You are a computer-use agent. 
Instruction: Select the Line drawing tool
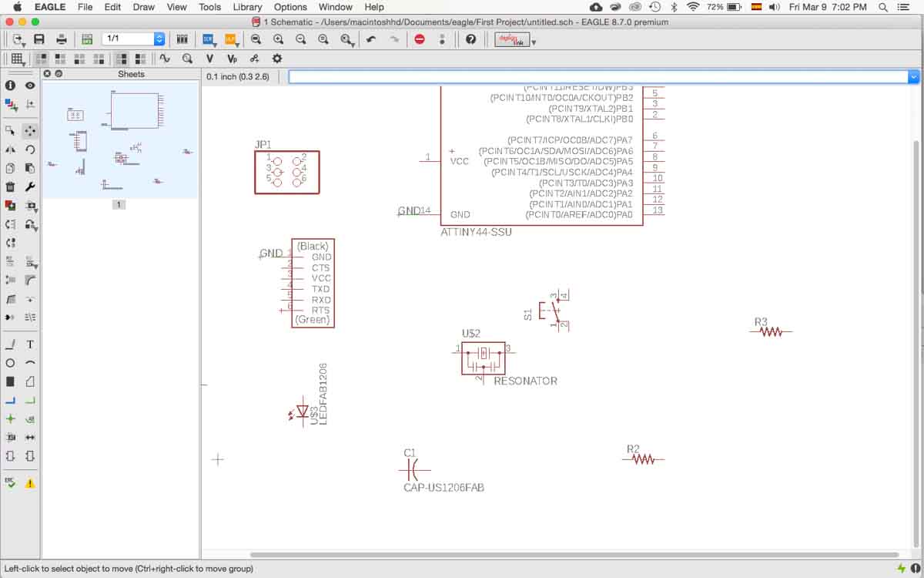click(x=10, y=344)
